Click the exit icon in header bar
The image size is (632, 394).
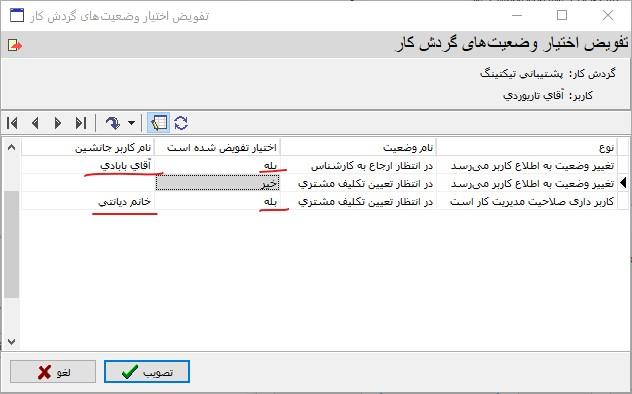point(15,45)
